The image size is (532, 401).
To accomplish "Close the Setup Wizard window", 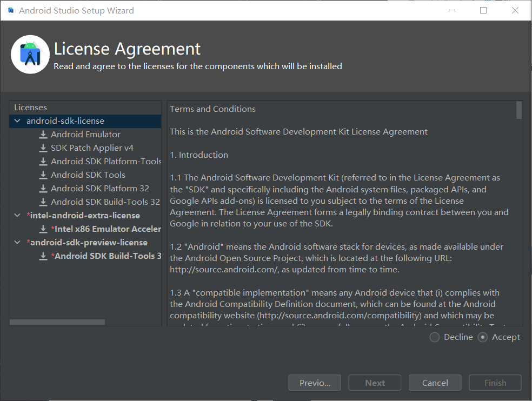I will (515, 10).
